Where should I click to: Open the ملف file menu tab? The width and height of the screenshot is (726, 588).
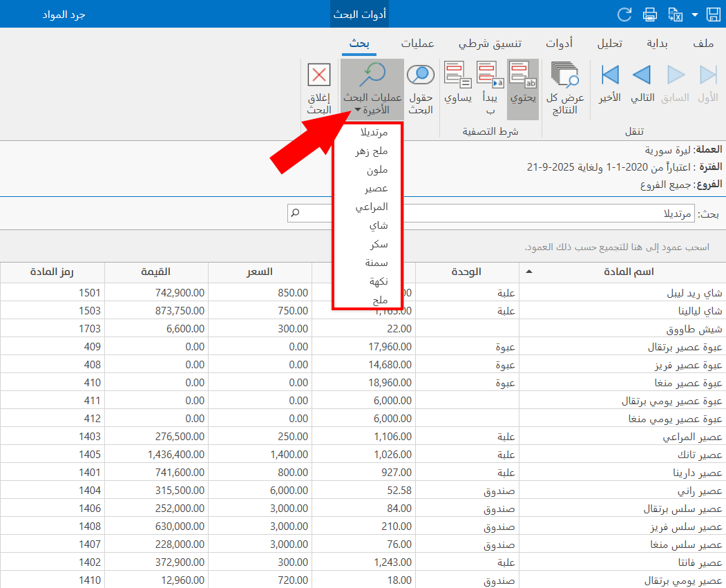(703, 43)
